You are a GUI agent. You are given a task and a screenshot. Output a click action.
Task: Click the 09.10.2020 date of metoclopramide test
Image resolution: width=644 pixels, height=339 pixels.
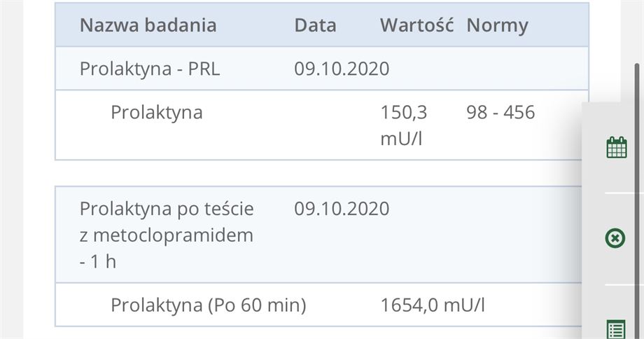(342, 209)
